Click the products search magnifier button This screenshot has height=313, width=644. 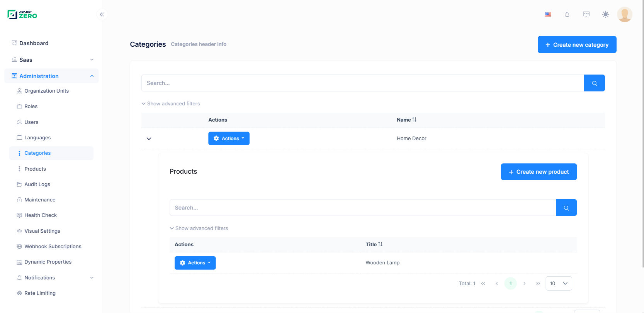pyautogui.click(x=566, y=208)
